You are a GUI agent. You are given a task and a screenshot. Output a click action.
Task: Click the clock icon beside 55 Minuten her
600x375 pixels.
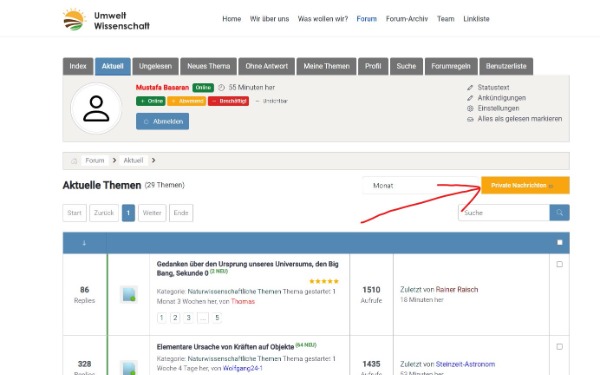tap(222, 88)
